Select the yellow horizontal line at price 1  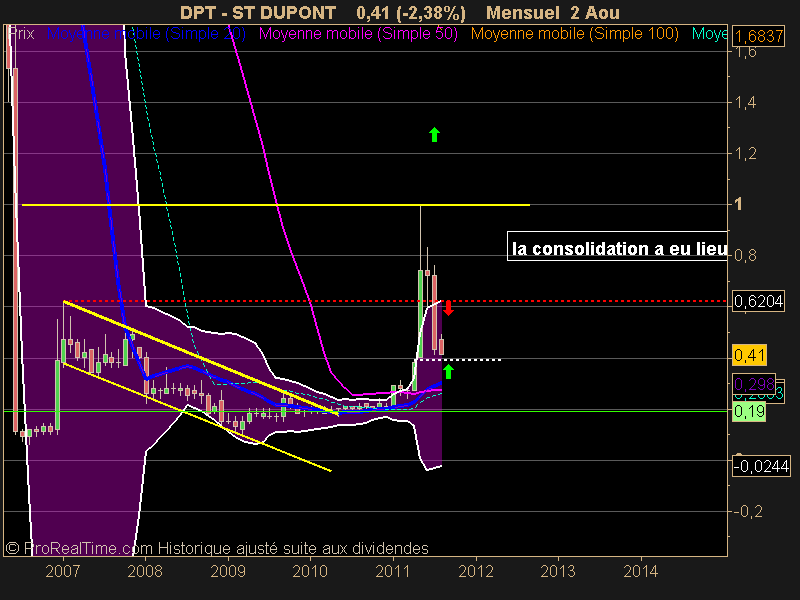point(276,205)
